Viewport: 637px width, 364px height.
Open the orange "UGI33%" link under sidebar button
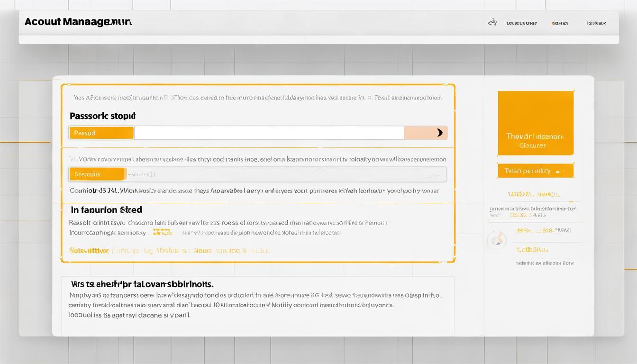pyautogui.click(x=534, y=194)
